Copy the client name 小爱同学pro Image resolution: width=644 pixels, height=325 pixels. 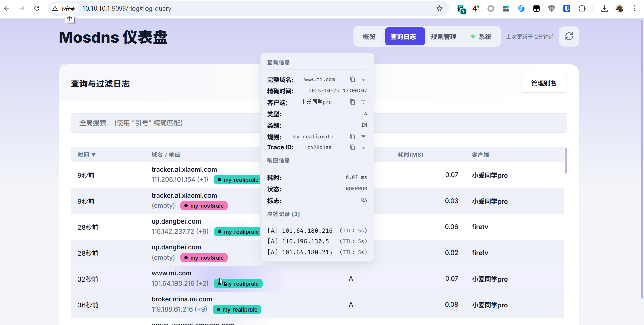pos(352,102)
